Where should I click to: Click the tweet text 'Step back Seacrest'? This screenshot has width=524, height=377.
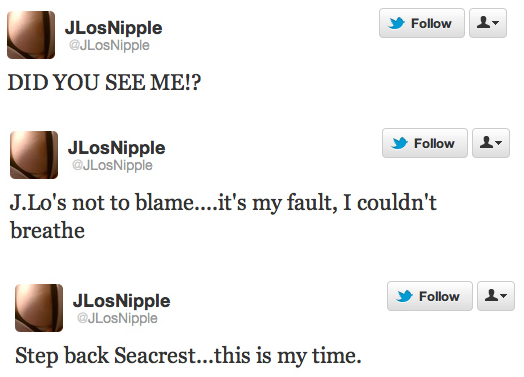(105, 356)
